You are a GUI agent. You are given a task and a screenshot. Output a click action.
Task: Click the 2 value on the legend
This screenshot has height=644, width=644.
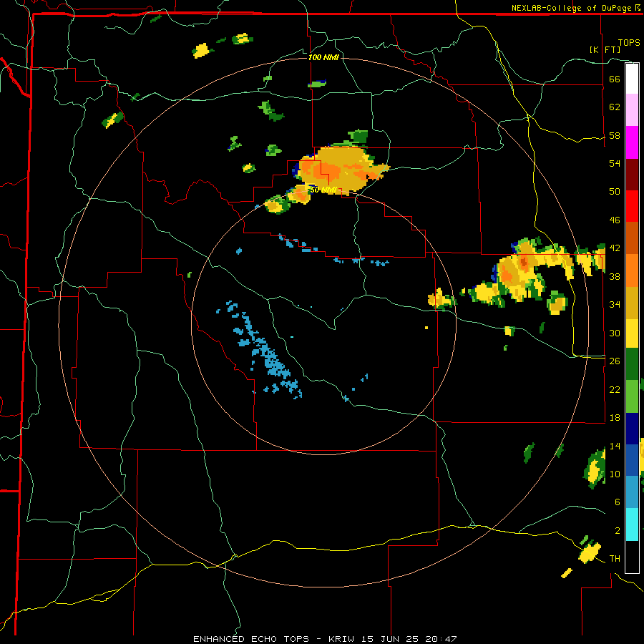pos(617,531)
